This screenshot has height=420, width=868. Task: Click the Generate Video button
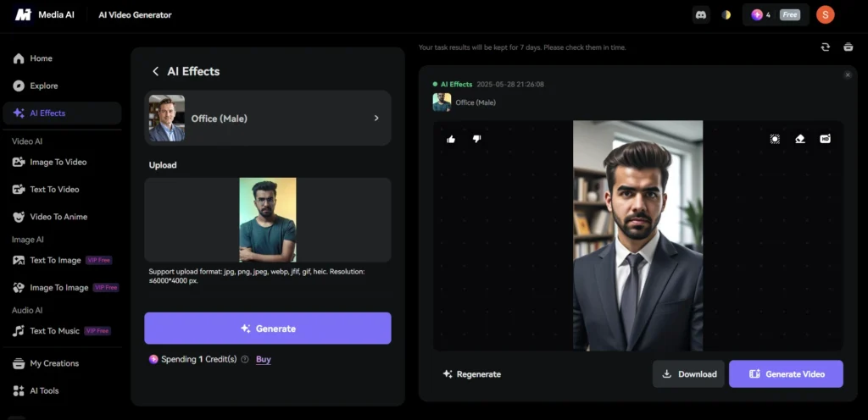click(786, 374)
